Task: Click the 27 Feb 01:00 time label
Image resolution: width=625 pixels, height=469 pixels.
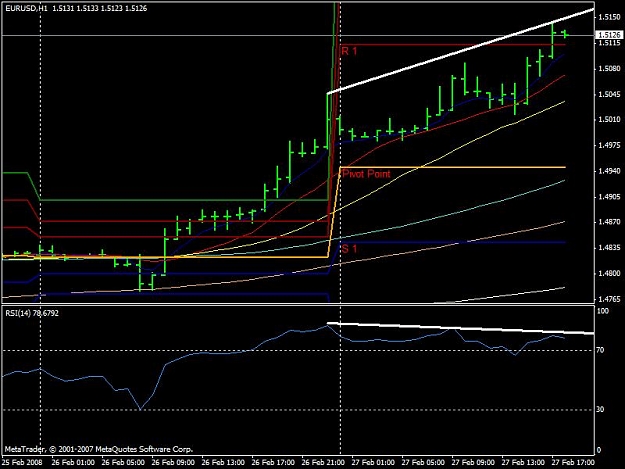Action: [373, 462]
